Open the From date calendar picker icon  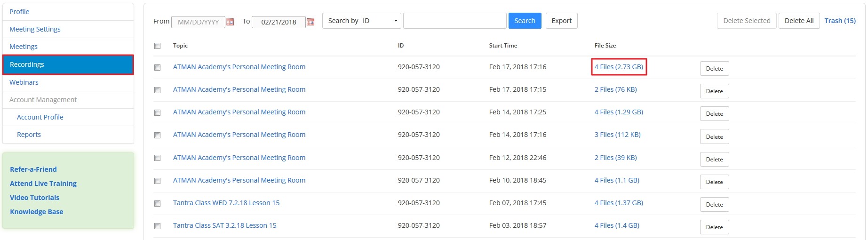230,22
